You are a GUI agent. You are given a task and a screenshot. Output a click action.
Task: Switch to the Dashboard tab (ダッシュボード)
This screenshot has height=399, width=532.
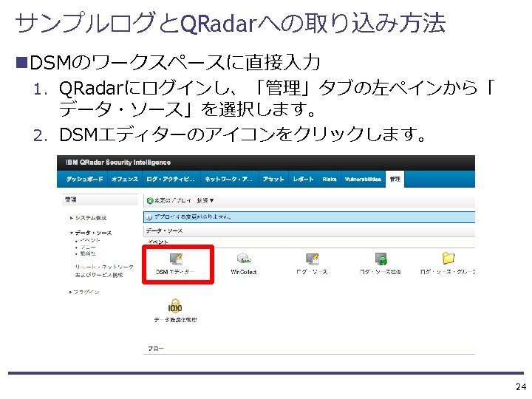(x=84, y=179)
